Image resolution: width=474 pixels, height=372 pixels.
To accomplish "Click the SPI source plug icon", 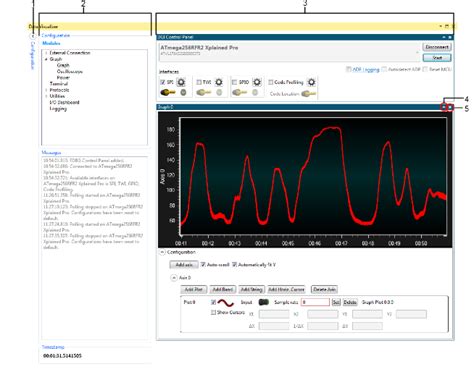I will [x=167, y=92].
